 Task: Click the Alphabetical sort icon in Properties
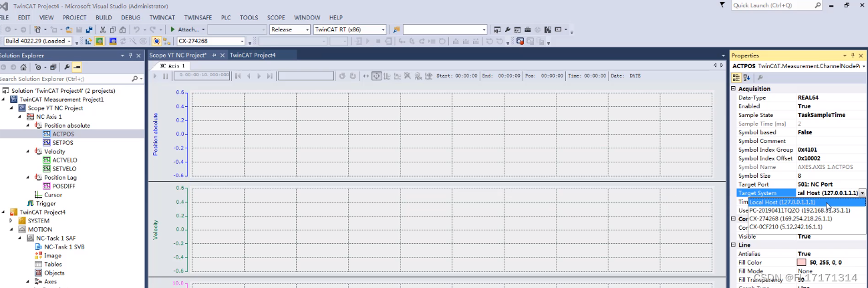tap(746, 78)
